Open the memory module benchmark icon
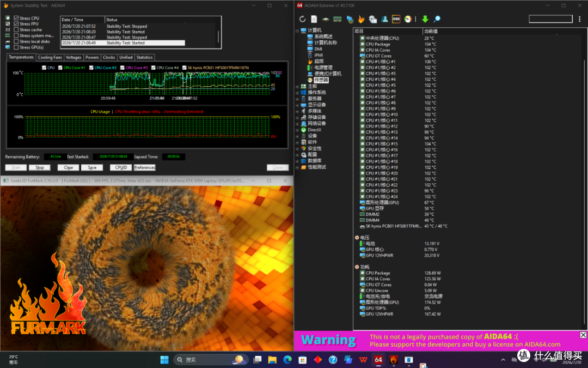The height and width of the screenshot is (368, 588). (x=338, y=19)
